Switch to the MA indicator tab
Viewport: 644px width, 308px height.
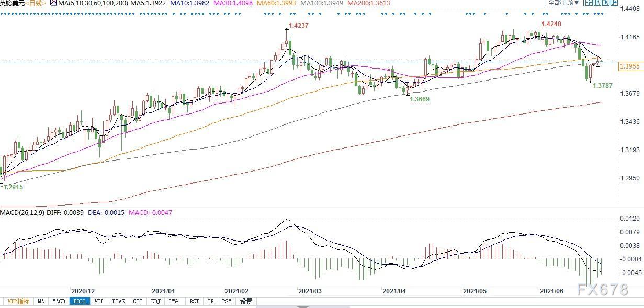click(x=41, y=301)
